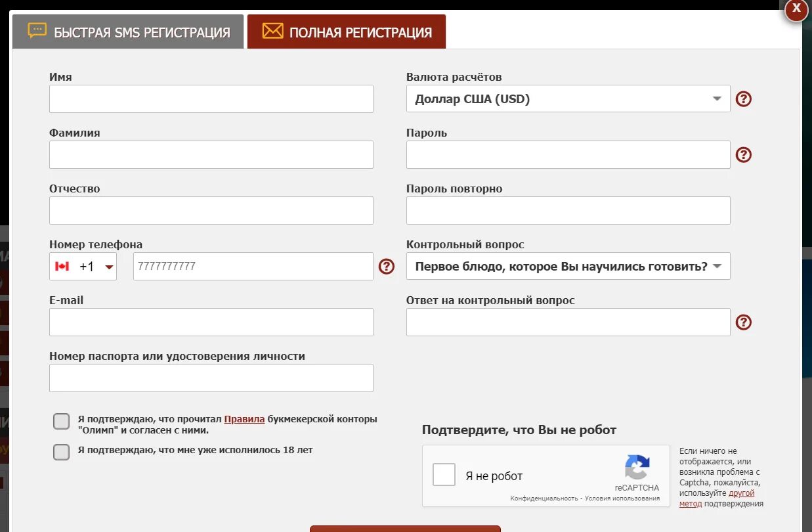This screenshot has height=532, width=812.
Task: Check the box confirming I am 18
Action: click(x=61, y=452)
